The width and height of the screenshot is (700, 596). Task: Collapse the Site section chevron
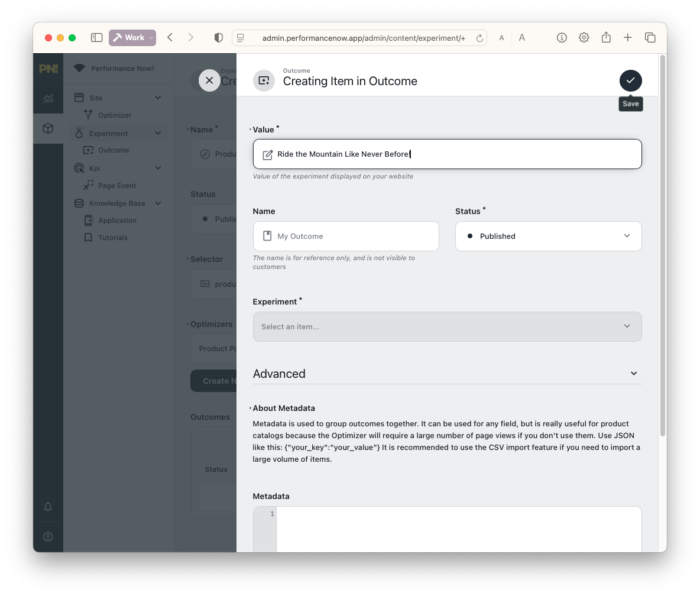point(158,98)
